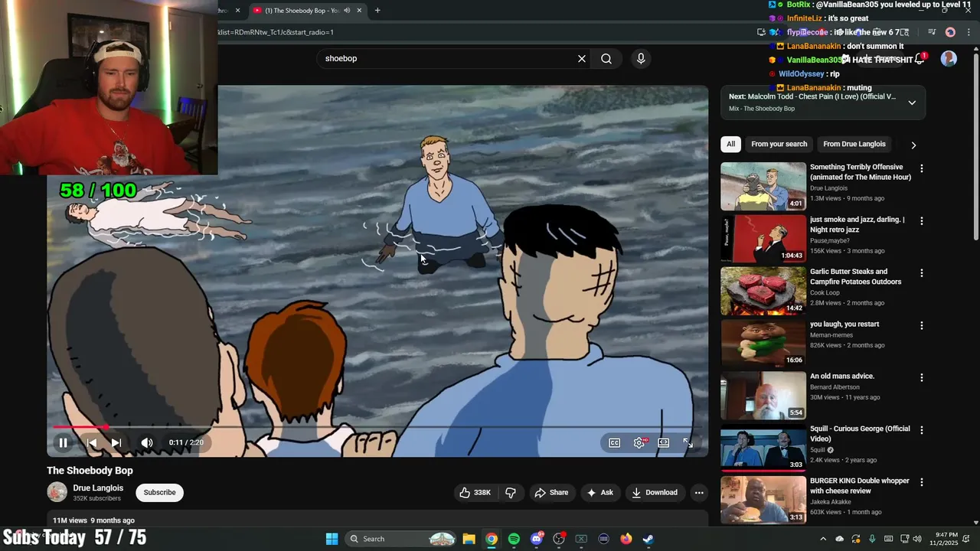
Task: Toggle mute on The Shoebody Bop tab
Action: (347, 11)
